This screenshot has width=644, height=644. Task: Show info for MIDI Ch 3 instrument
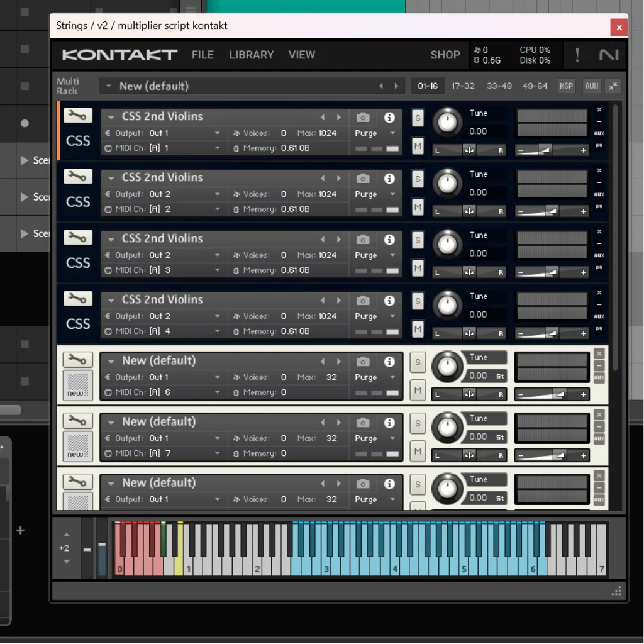(x=389, y=240)
